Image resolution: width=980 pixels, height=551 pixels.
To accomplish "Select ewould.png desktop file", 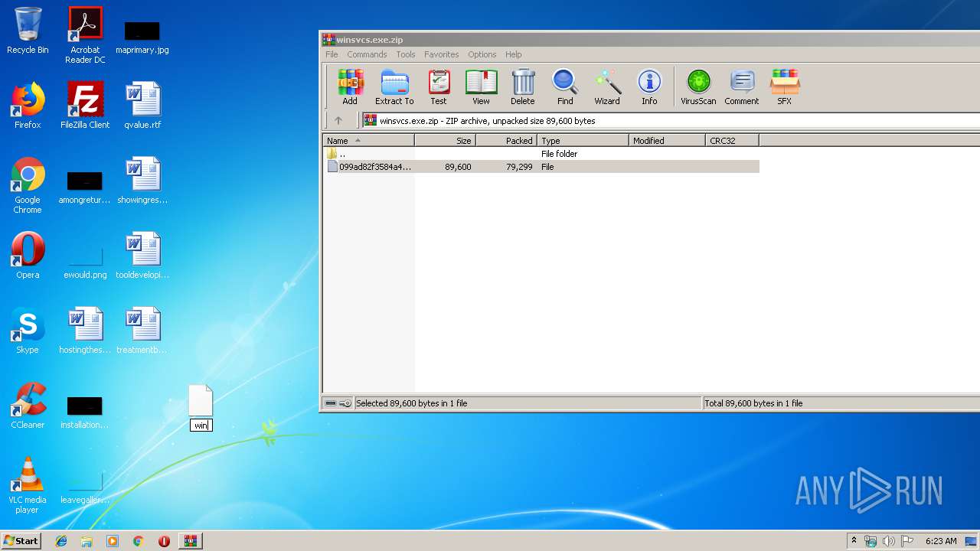I will [85, 263].
